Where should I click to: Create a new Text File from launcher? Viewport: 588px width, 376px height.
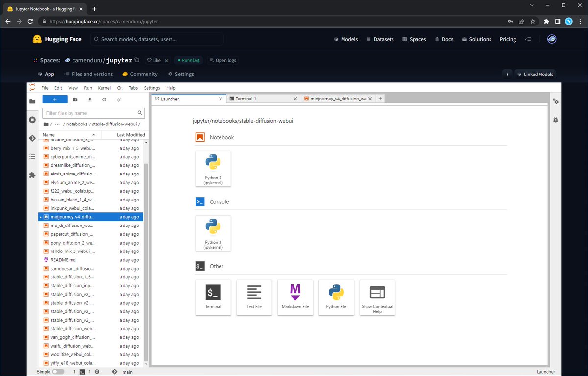[254, 298]
